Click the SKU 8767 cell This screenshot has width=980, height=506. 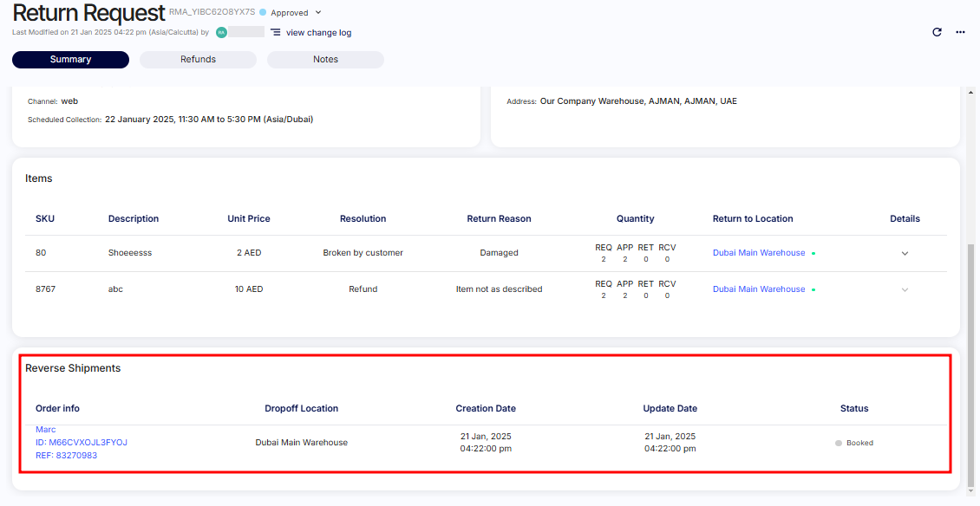tap(46, 289)
